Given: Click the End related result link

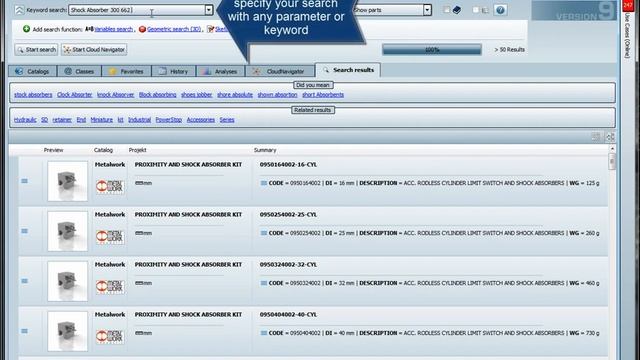Looking at the screenshot, I should coord(81,120).
